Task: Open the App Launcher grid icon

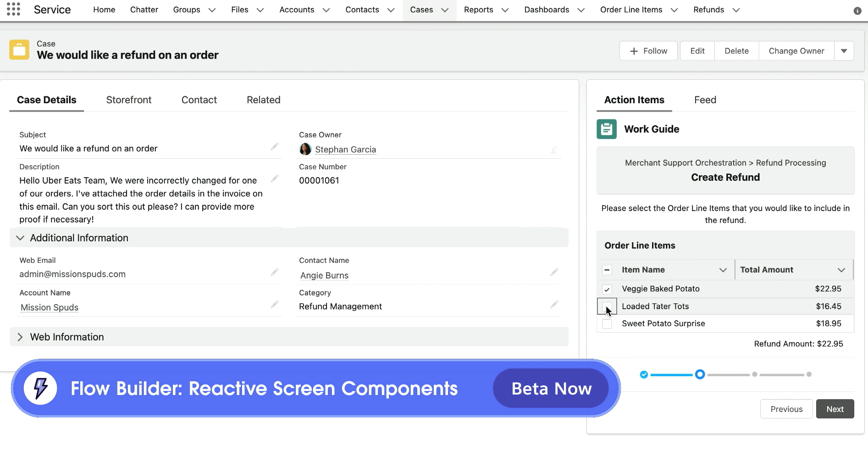Action: click(x=13, y=9)
